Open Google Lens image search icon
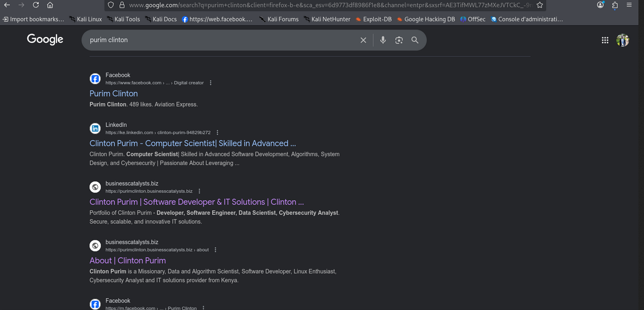The height and width of the screenshot is (310, 644). [x=399, y=40]
